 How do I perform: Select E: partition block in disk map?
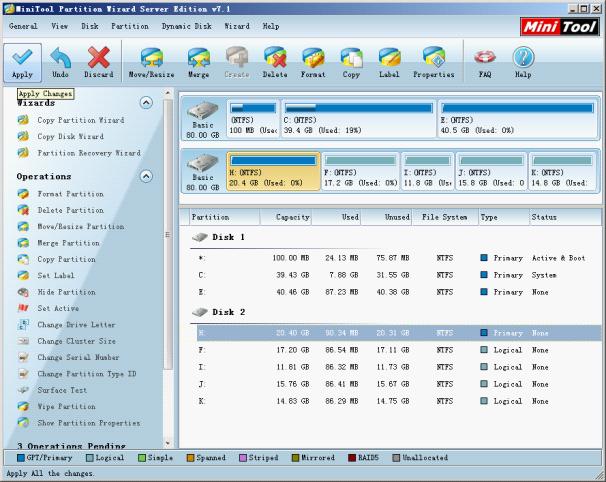tap(518, 119)
